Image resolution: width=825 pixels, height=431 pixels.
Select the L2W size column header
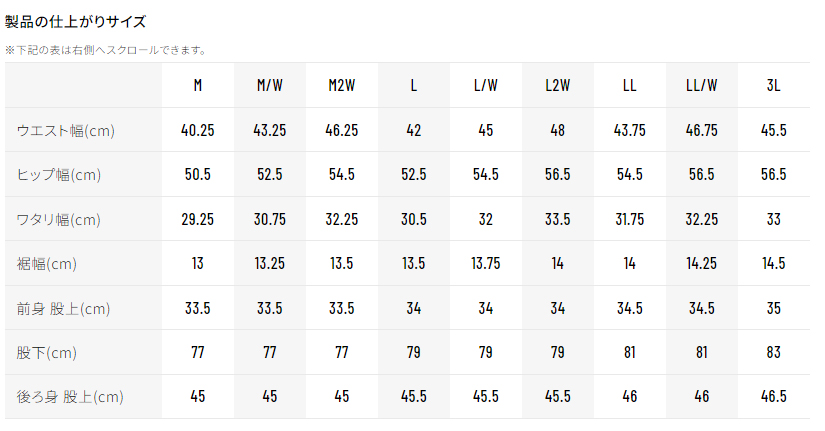(x=558, y=86)
